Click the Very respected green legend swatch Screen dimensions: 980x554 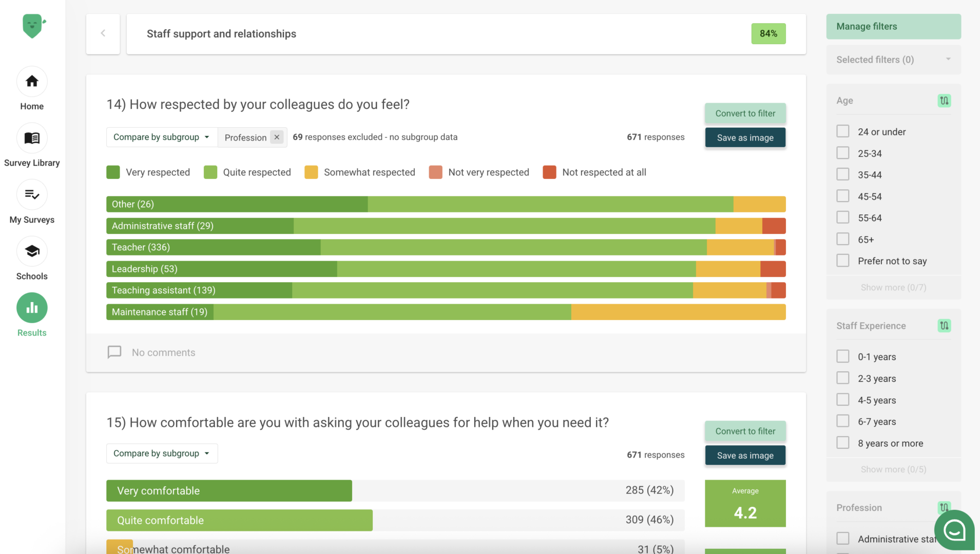[x=112, y=172]
